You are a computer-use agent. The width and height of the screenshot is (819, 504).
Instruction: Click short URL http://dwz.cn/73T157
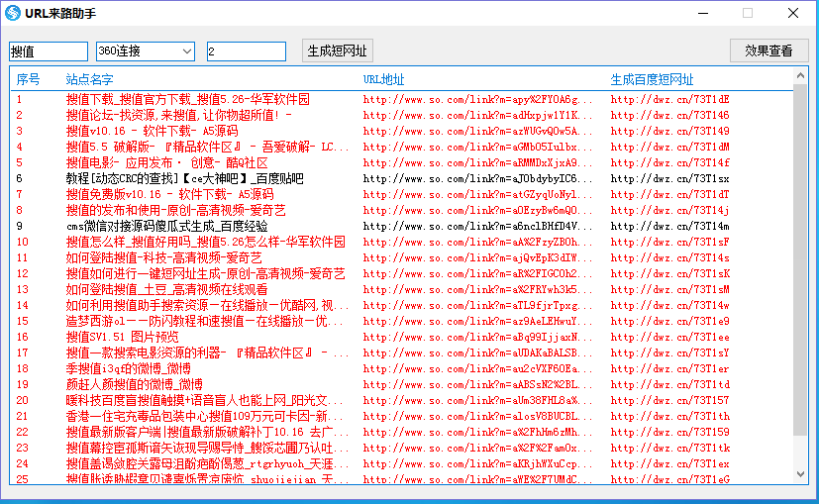[x=669, y=400]
